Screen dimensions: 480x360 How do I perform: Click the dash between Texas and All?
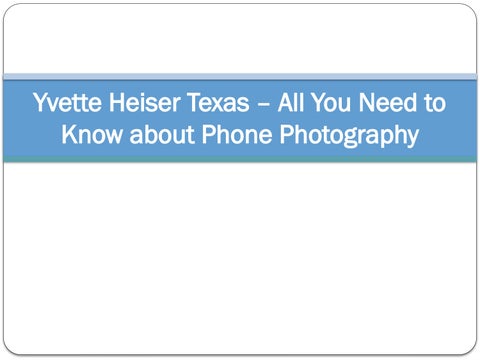264,104
